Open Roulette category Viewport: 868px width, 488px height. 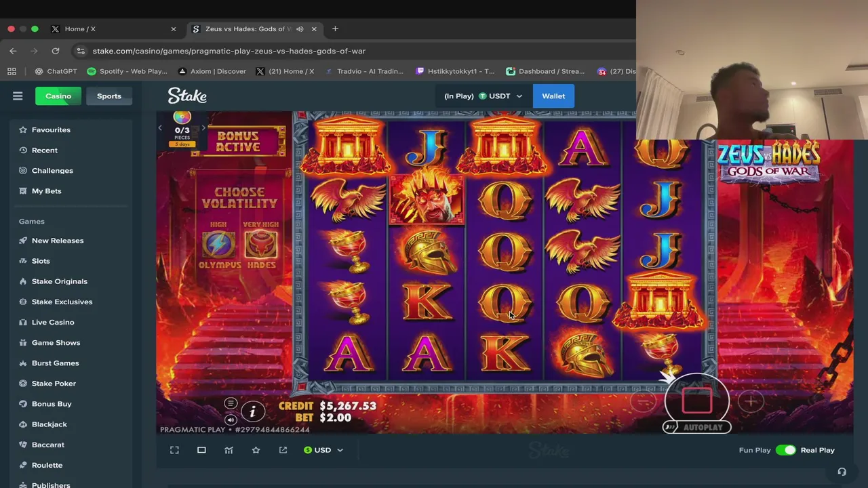click(47, 464)
